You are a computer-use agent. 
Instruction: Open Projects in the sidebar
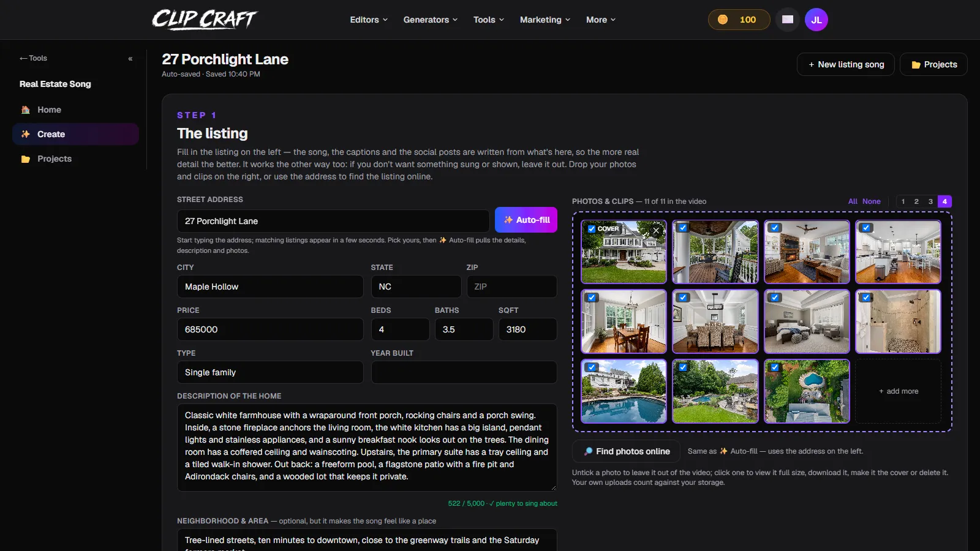point(75,159)
